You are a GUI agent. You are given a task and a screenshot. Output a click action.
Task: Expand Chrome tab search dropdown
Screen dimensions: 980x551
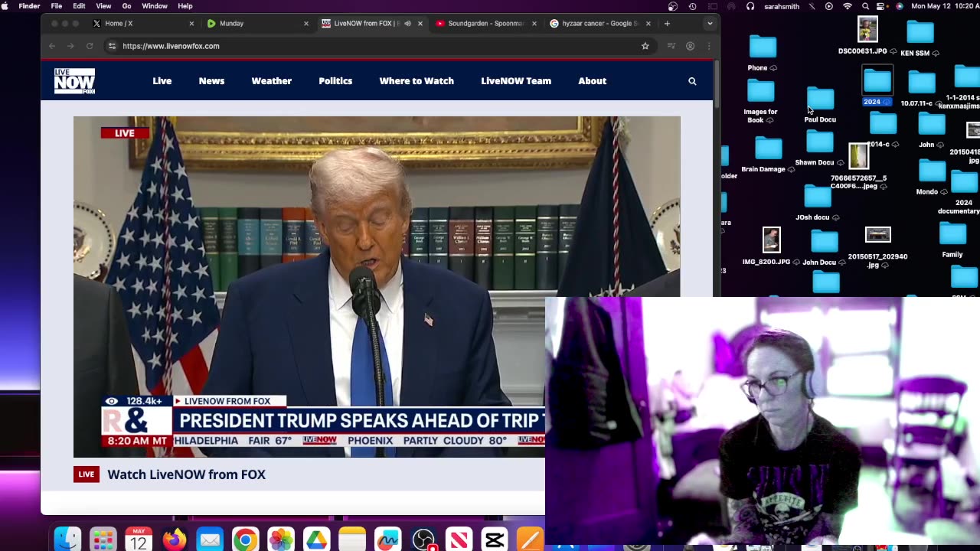tap(710, 24)
